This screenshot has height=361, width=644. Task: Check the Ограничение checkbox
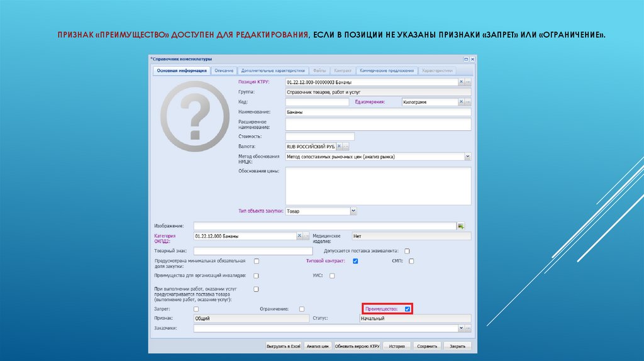click(302, 309)
